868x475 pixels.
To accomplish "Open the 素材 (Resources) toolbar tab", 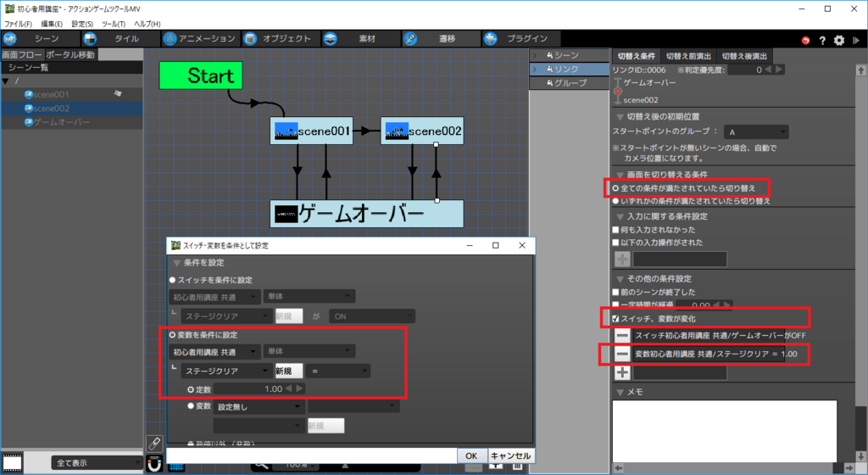I will click(x=359, y=39).
